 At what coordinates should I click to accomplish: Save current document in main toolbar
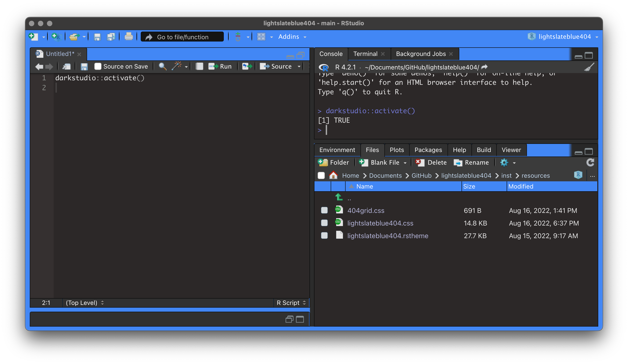pos(97,37)
